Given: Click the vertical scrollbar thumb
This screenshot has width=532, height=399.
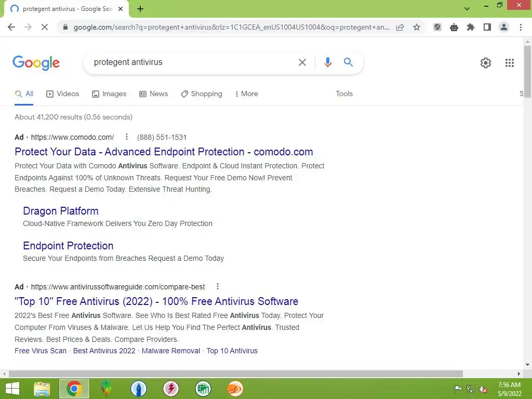Looking at the screenshot, I should click(527, 71).
